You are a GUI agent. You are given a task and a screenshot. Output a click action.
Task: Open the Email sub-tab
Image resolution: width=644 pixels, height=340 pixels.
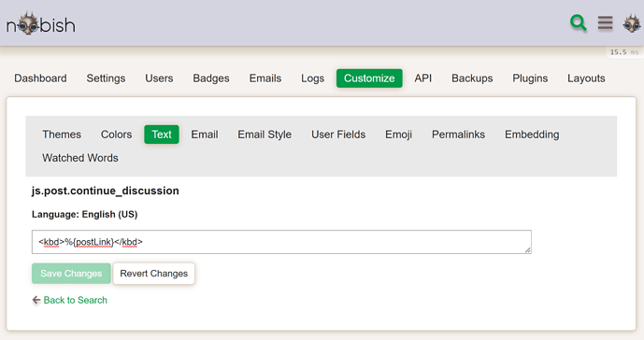pos(205,135)
